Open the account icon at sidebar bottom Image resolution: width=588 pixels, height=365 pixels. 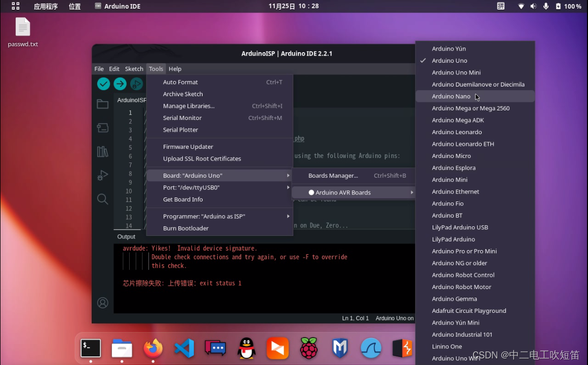pyautogui.click(x=103, y=303)
